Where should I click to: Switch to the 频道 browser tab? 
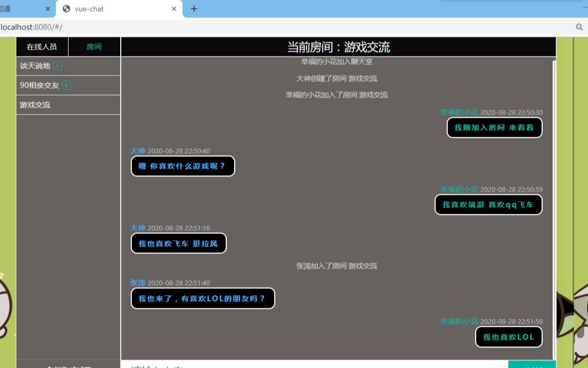(x=16, y=8)
